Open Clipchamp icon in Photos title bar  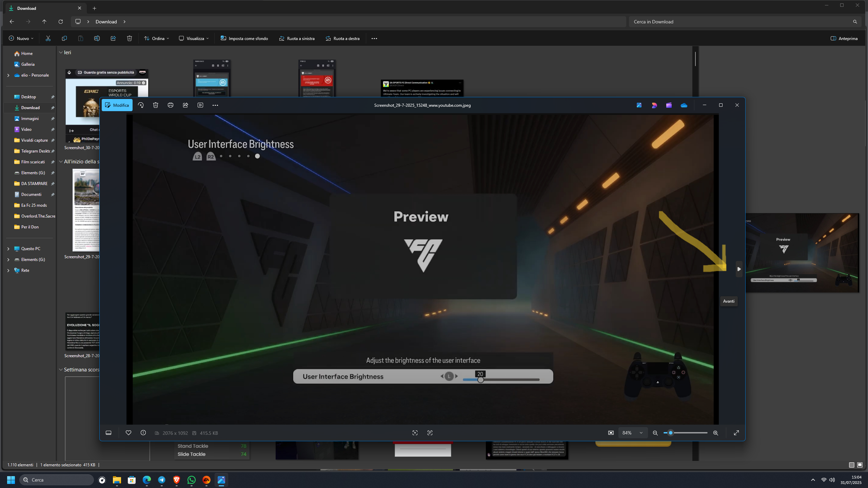coord(669,105)
